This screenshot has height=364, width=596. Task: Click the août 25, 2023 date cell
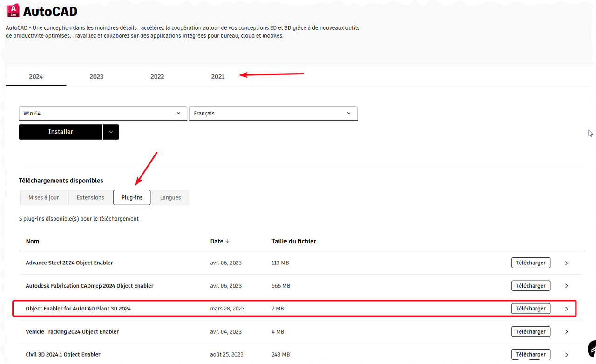(x=227, y=354)
